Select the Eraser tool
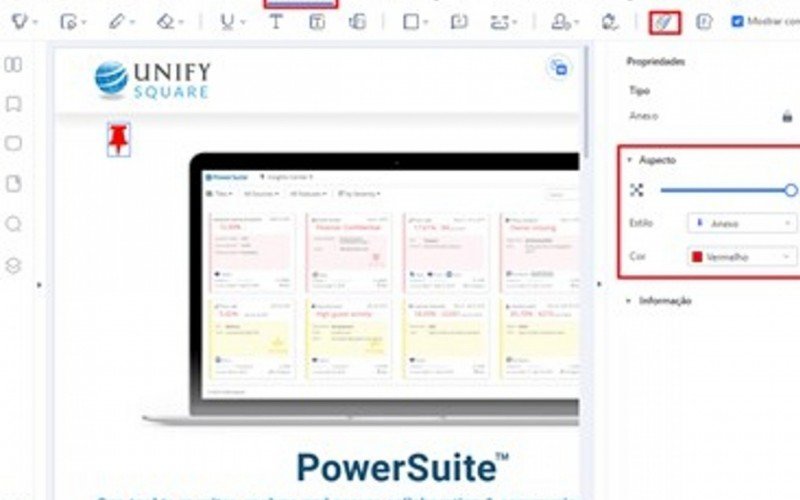This screenshot has width=800, height=500. pyautogui.click(x=165, y=22)
